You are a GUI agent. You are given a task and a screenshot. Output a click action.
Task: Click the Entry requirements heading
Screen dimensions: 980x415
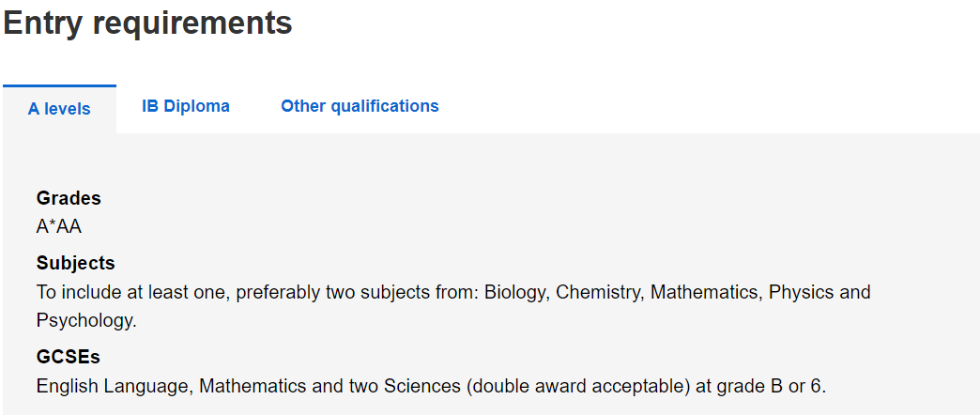[147, 23]
